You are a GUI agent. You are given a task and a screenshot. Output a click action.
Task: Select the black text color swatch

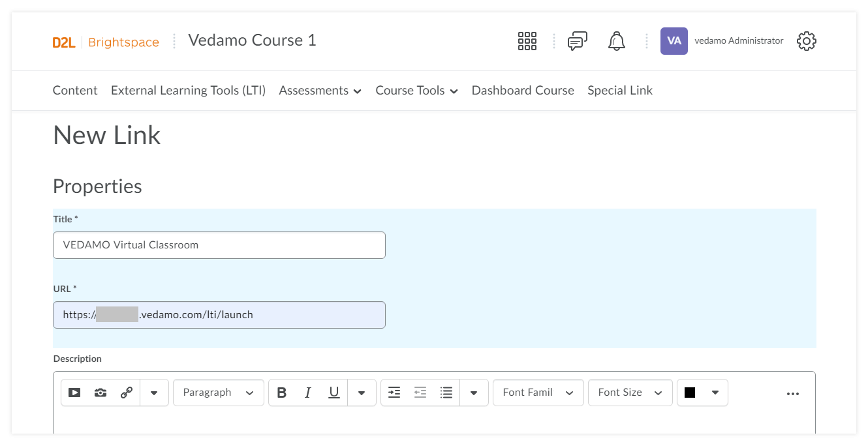690,393
